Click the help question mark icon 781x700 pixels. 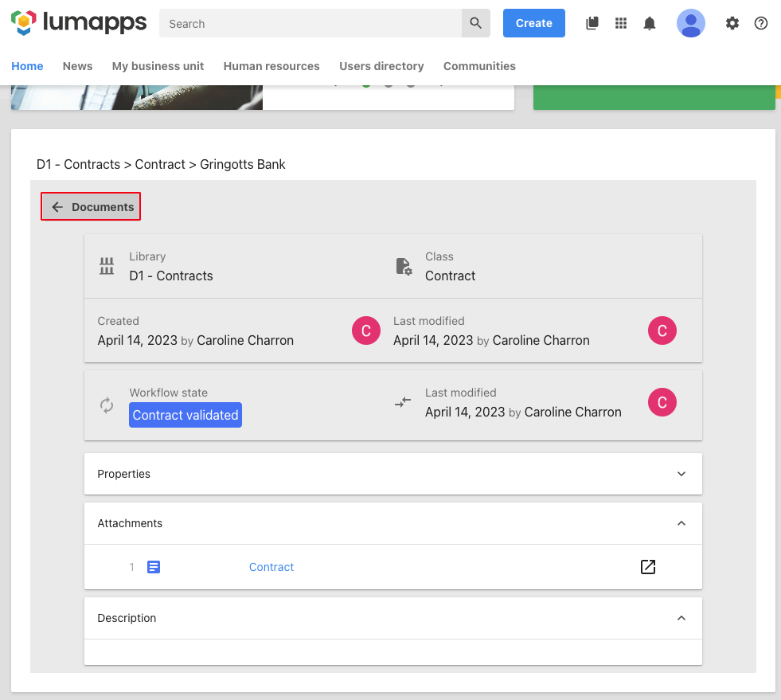pos(761,24)
